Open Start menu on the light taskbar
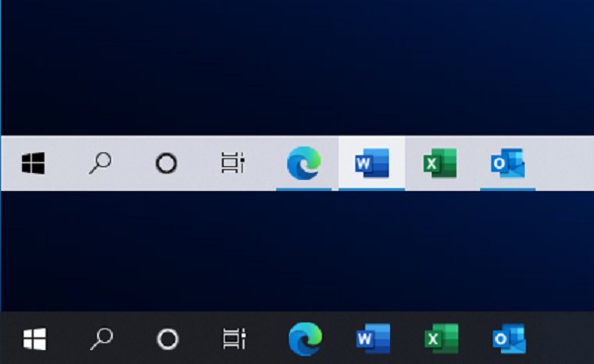Screen dimensions: 594x364 34,163
